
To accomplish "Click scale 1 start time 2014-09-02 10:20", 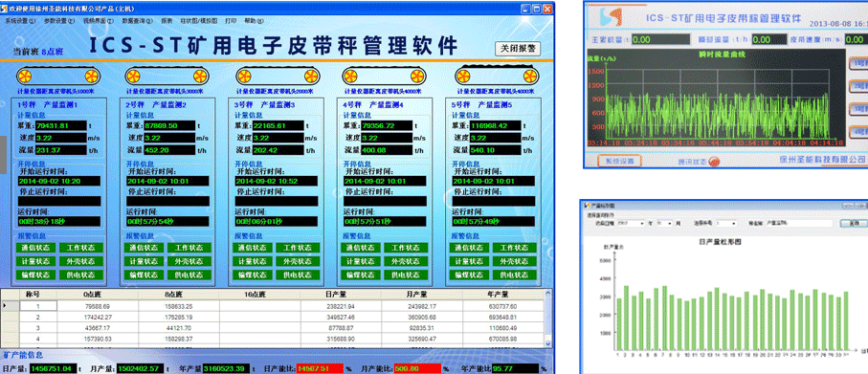I will (59, 181).
